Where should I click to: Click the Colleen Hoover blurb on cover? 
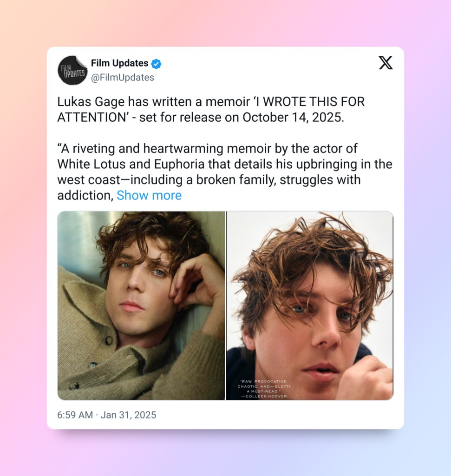[x=264, y=389]
